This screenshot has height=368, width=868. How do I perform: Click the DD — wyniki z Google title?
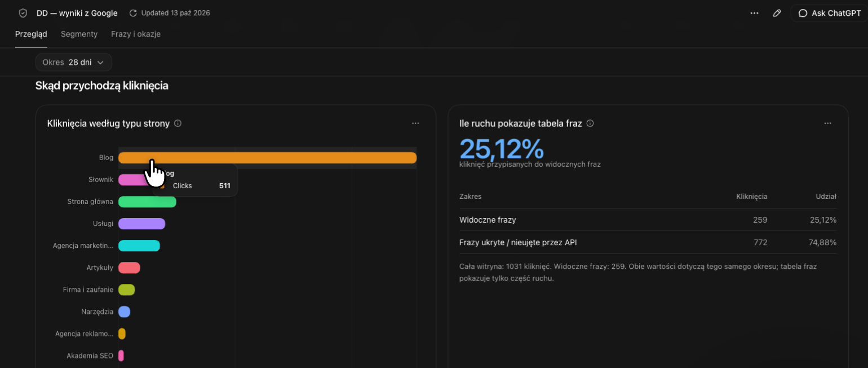pyautogui.click(x=77, y=13)
